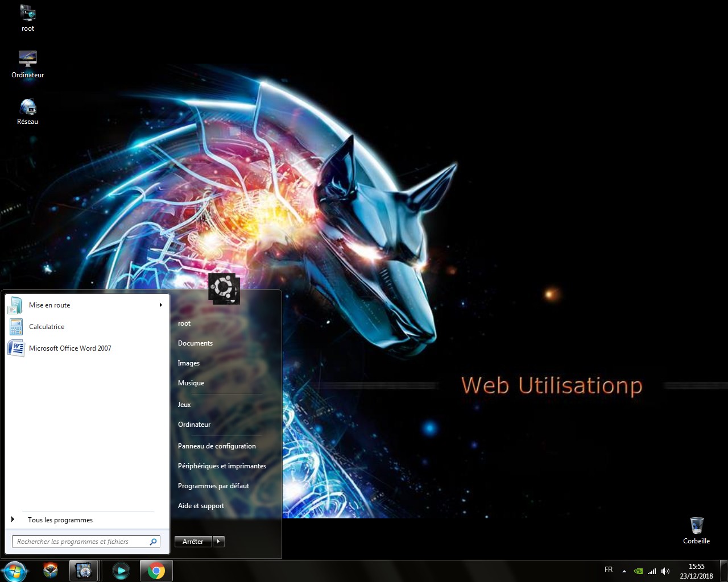The height and width of the screenshot is (582, 728).
Task: Open Musique from Start menu
Action: (x=191, y=383)
